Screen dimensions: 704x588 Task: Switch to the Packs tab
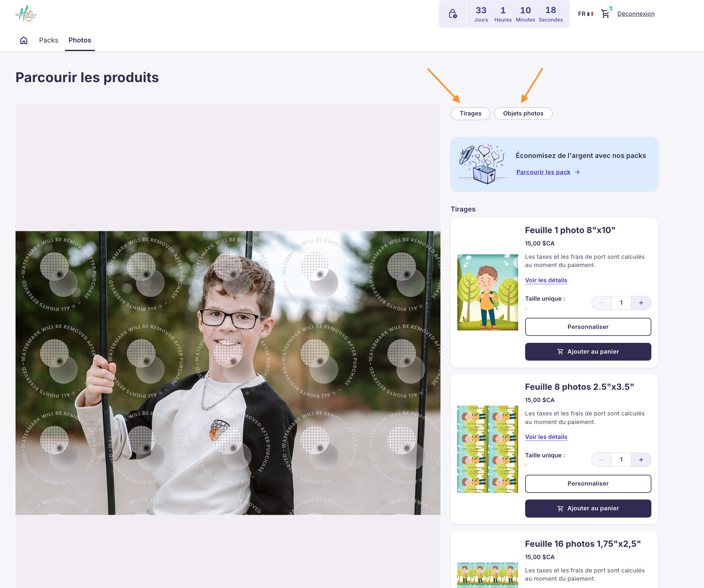pos(49,40)
